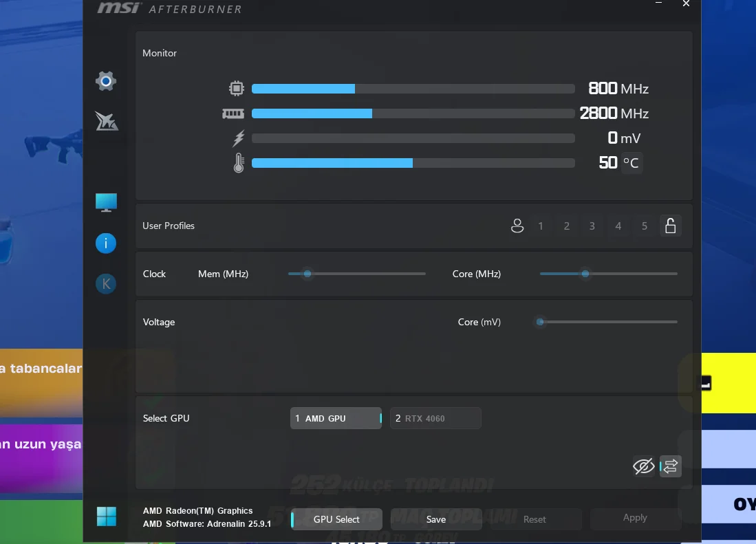The width and height of the screenshot is (756, 544).
Task: Select user profile slot 3
Action: tap(592, 226)
